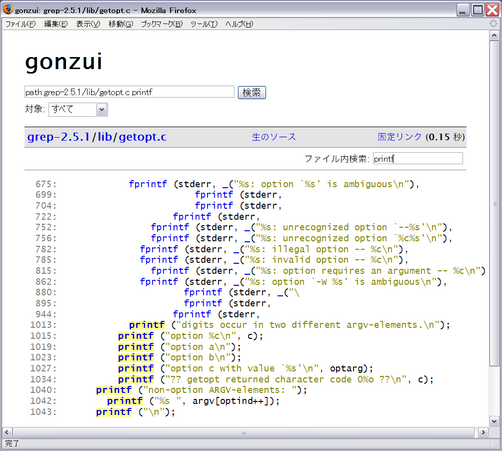The width and height of the screenshot is (502, 451).
Task: Open the ブックマーク bookmarks menu
Action: pyautogui.click(x=162, y=24)
